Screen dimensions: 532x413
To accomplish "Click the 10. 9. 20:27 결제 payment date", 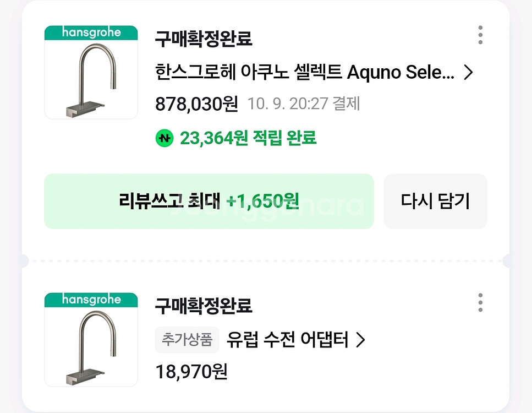I will pos(303,104).
